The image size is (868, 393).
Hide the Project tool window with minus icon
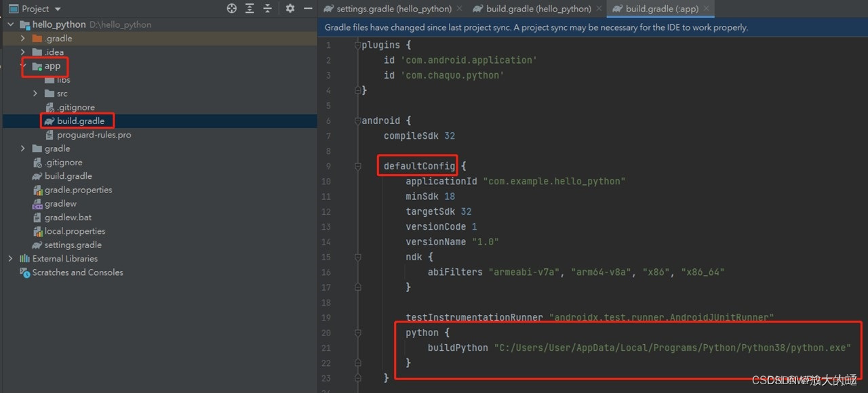coord(307,9)
